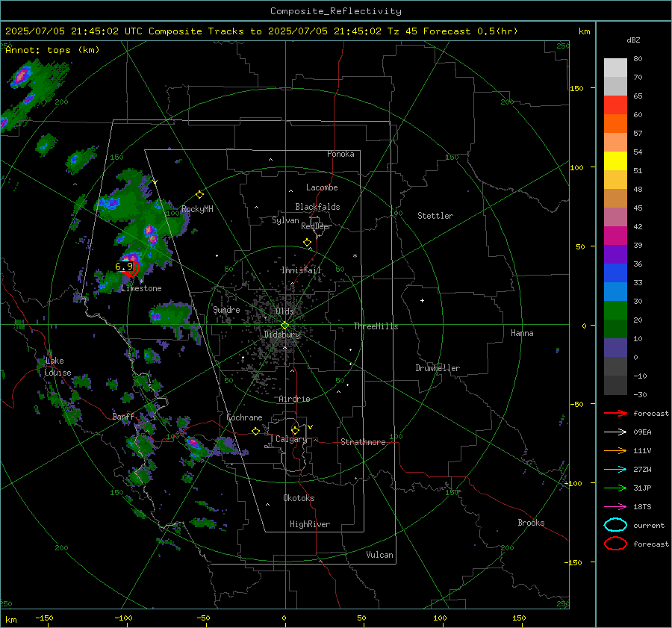Click the yellow diamond marker above Calgary

[295, 430]
